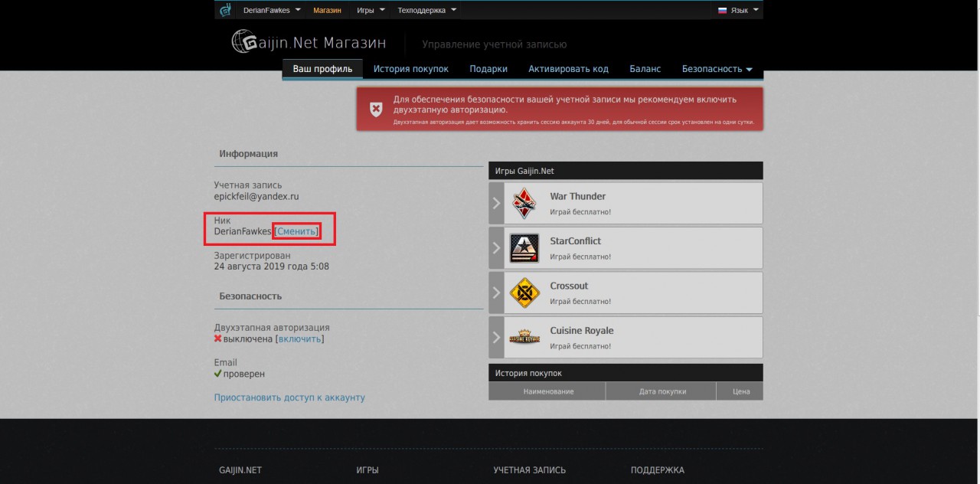Open the StarConflict game title

pyautogui.click(x=575, y=240)
